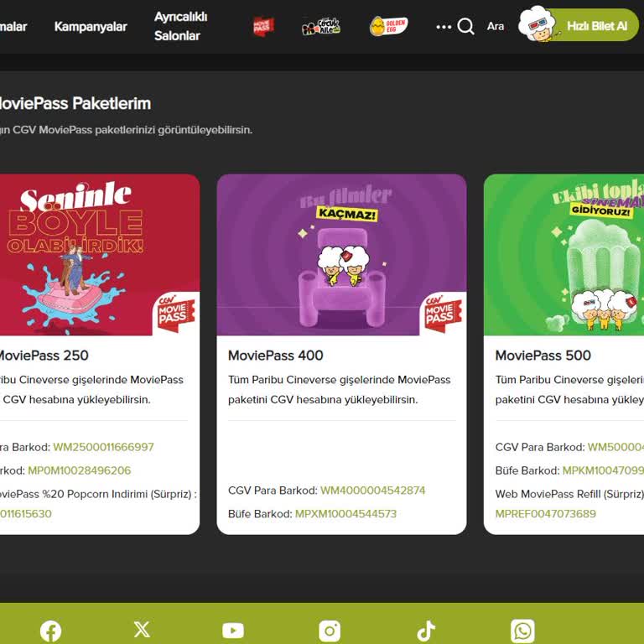The image size is (644, 644).
Task: Click the search magnifier icon
Action: [465, 27]
